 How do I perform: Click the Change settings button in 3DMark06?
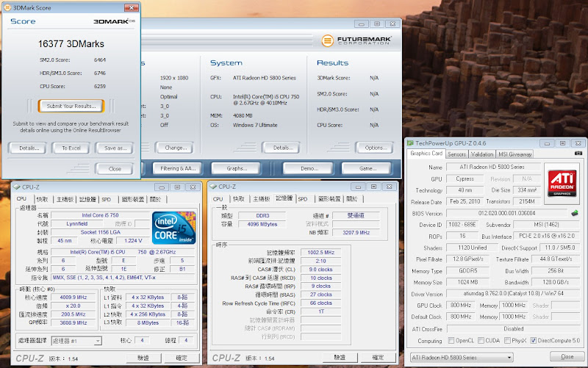pyautogui.click(x=174, y=148)
